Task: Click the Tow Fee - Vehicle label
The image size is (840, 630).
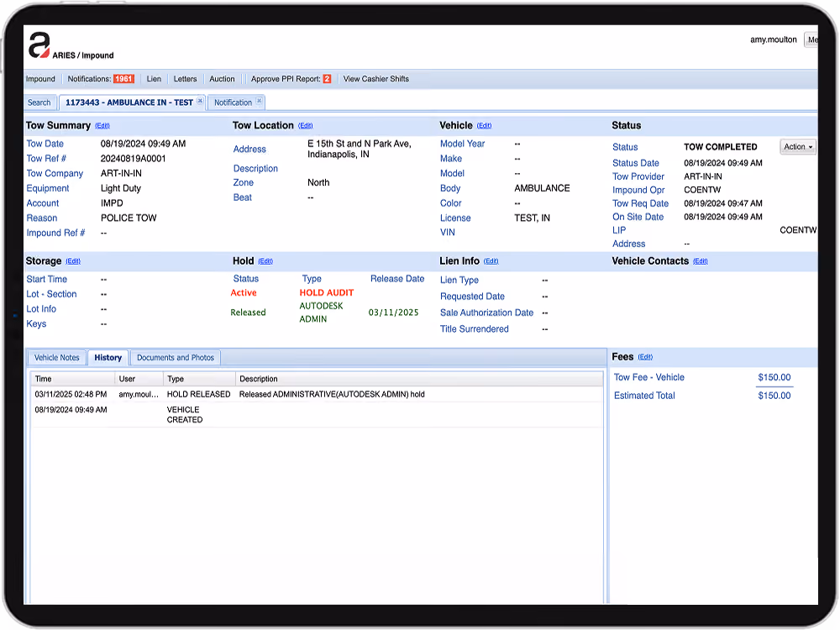Action: tap(648, 377)
